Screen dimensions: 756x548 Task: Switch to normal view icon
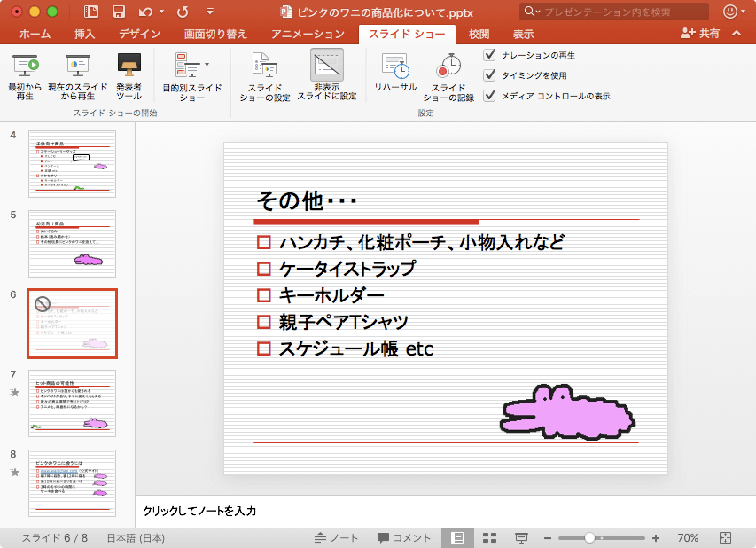(457, 537)
